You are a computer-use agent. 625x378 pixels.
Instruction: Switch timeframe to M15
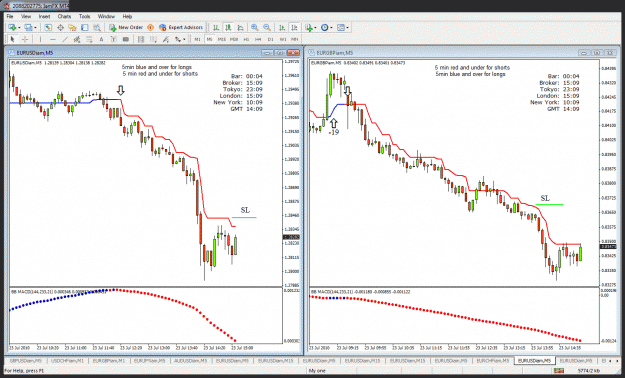click(x=222, y=39)
